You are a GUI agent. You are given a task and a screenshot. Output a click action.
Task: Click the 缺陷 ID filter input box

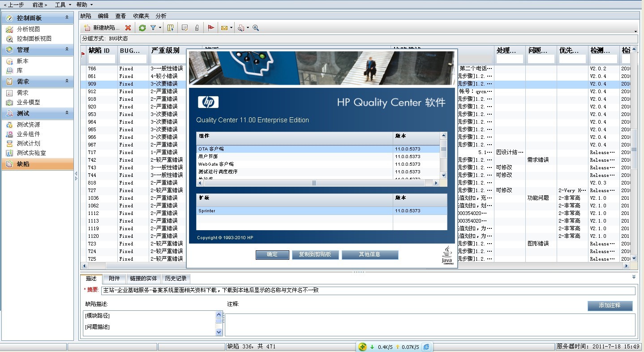(x=102, y=59)
